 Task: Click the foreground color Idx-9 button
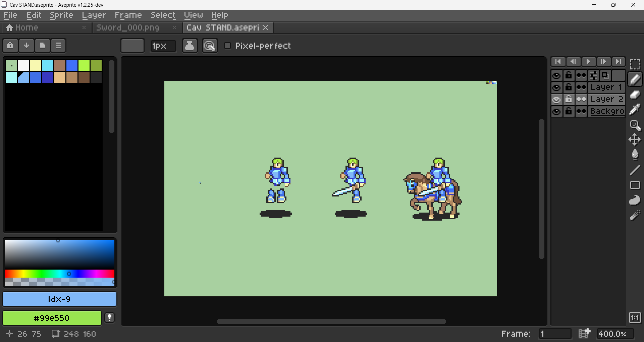coord(60,299)
